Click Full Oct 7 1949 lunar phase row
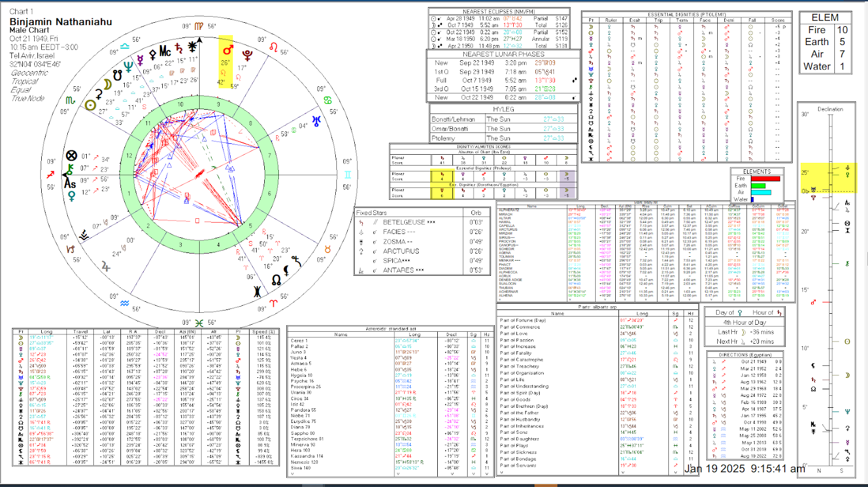 pyautogui.click(x=503, y=80)
